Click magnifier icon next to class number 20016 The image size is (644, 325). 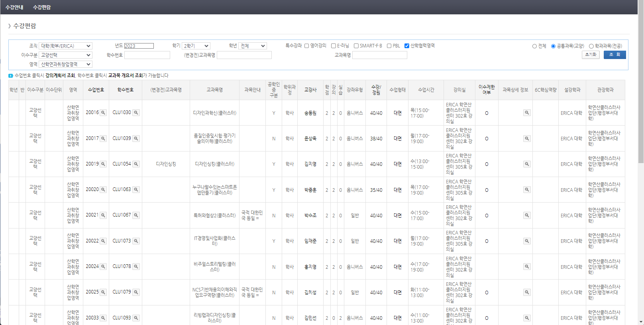point(103,113)
